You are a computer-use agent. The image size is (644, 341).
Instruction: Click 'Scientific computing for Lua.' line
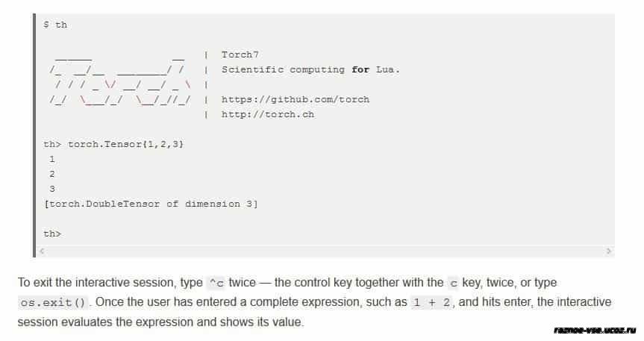(310, 69)
